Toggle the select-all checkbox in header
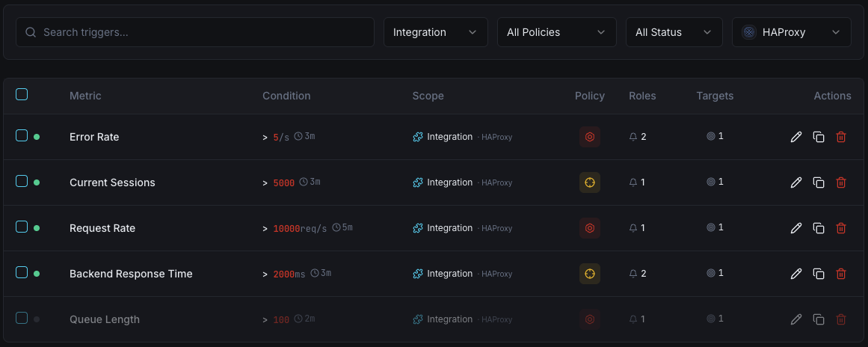The image size is (868, 347). click(x=22, y=95)
